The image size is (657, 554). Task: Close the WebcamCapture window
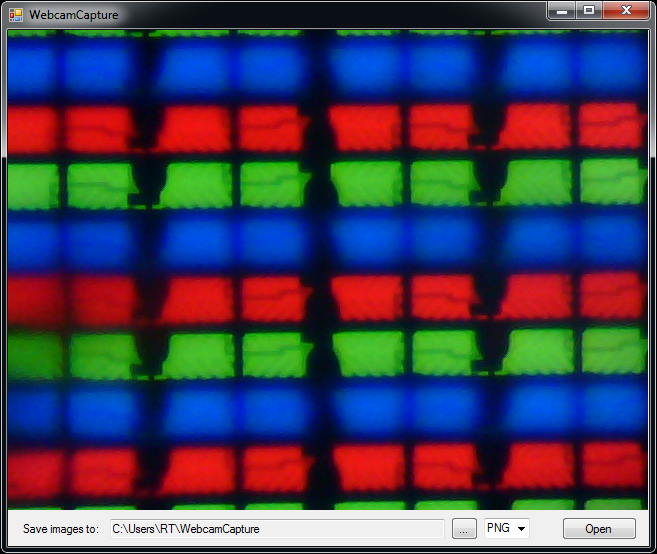626,10
